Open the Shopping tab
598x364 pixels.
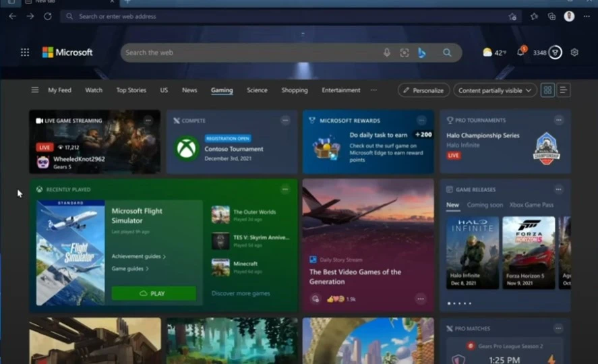(295, 90)
